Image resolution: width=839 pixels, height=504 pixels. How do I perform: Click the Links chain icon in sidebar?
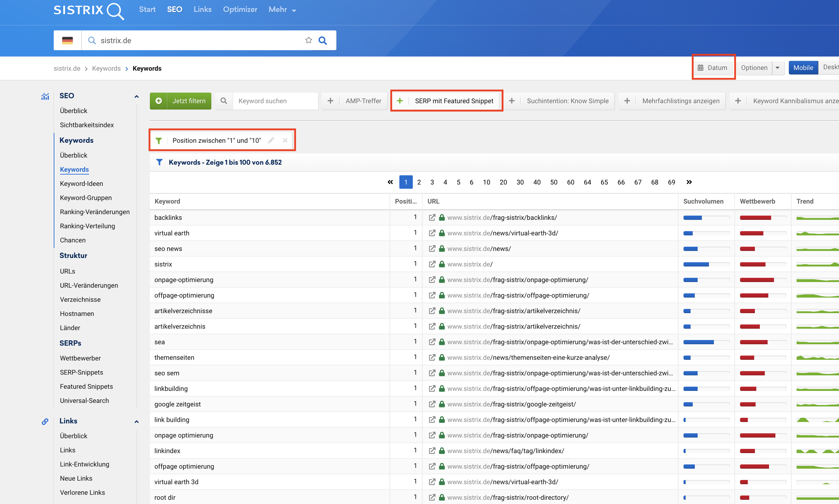click(x=45, y=421)
